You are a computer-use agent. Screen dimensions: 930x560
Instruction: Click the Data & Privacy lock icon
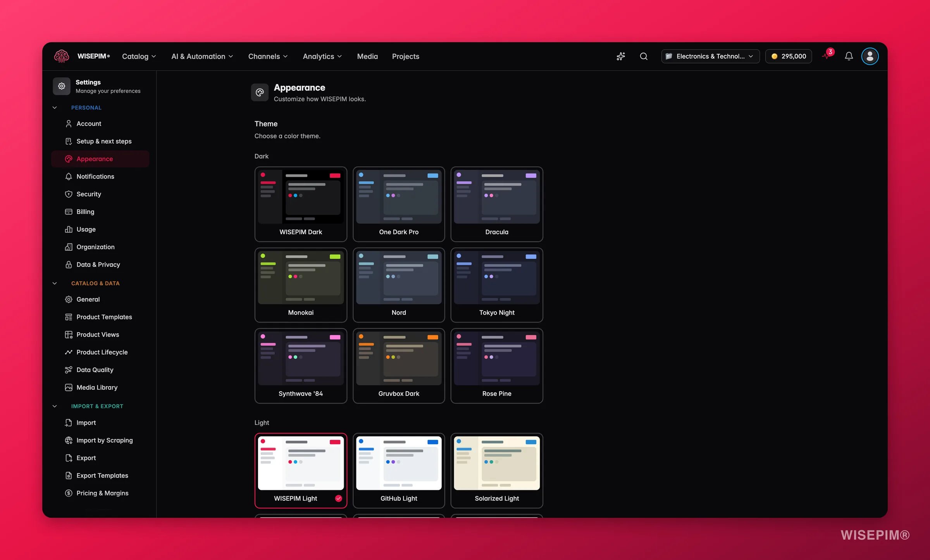point(69,265)
